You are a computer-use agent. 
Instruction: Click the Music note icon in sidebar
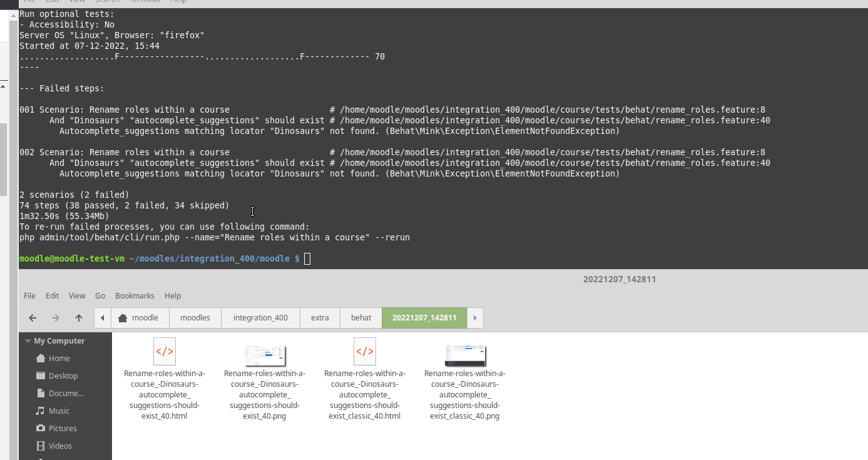coord(41,411)
